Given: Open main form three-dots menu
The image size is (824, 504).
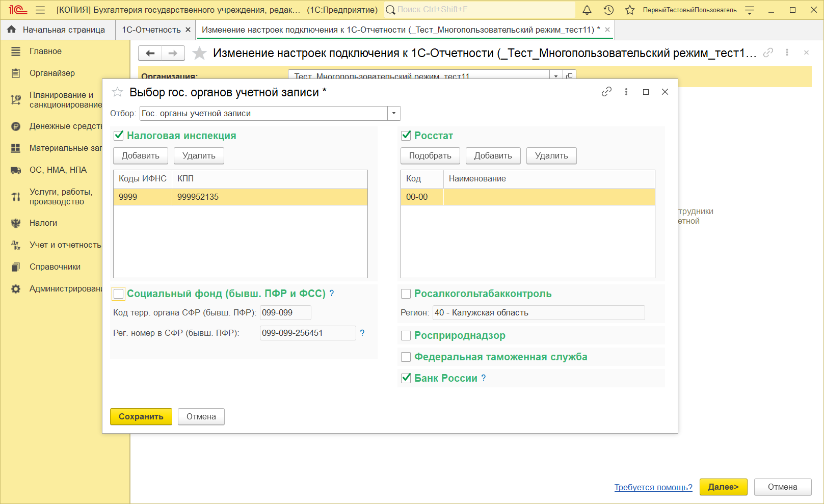Looking at the screenshot, I should [787, 52].
